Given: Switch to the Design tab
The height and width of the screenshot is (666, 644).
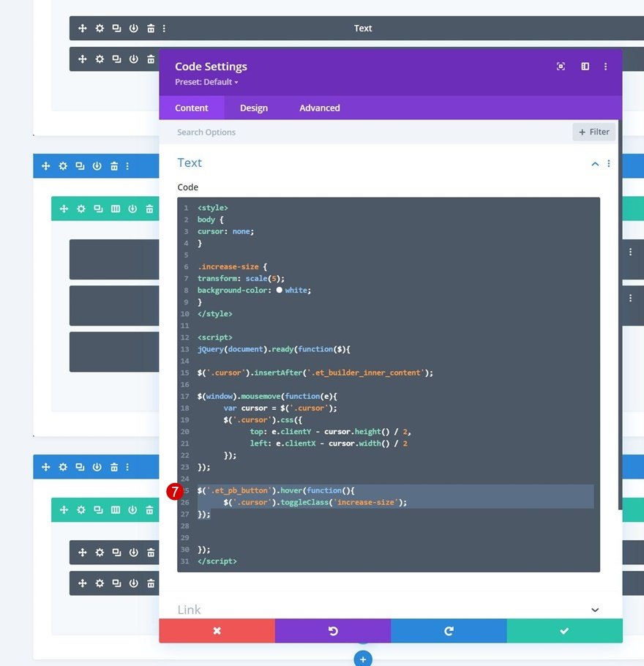Looking at the screenshot, I should tap(254, 108).
